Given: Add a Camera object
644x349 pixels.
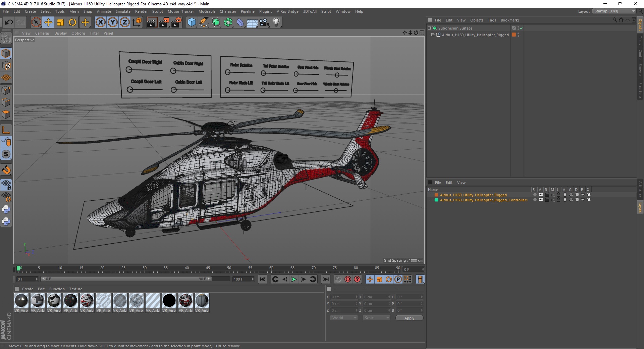Looking at the screenshot, I should click(264, 22).
